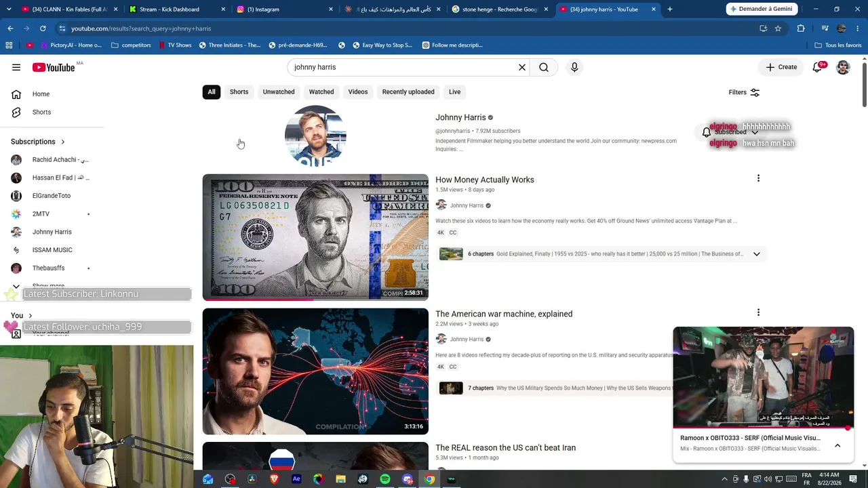Screen dimensions: 868x488
Task: Switch to the Instagram tab
Action: (x=285, y=9)
